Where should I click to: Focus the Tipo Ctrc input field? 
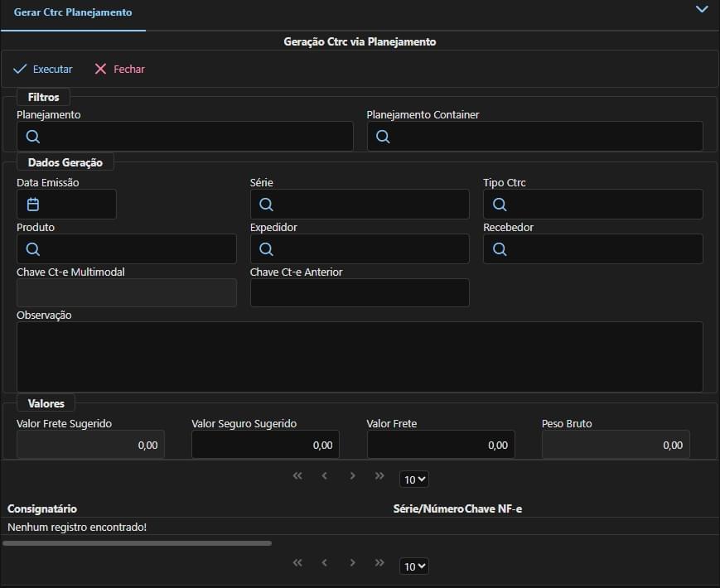click(592, 205)
